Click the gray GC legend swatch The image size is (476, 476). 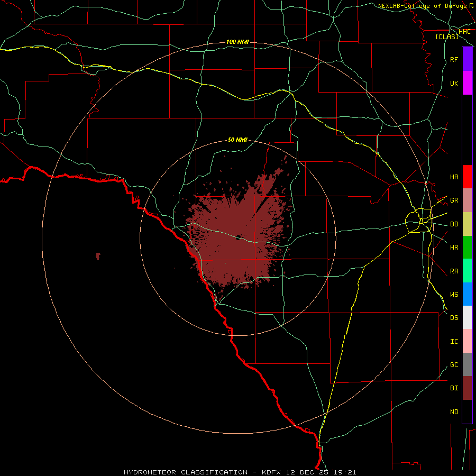pyautogui.click(x=467, y=364)
